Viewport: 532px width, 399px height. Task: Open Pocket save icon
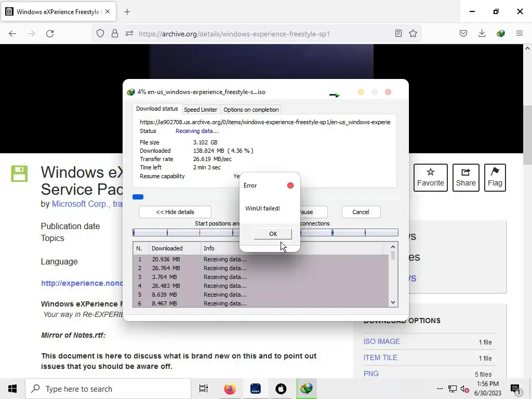(x=463, y=33)
